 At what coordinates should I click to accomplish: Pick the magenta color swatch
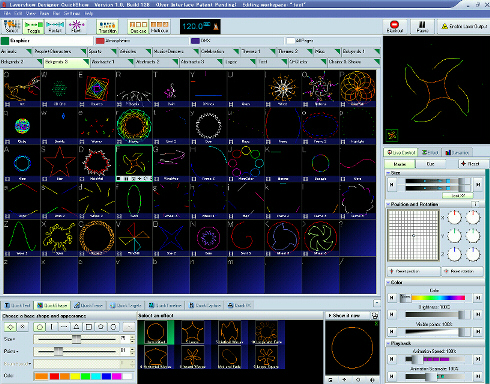click(117, 376)
